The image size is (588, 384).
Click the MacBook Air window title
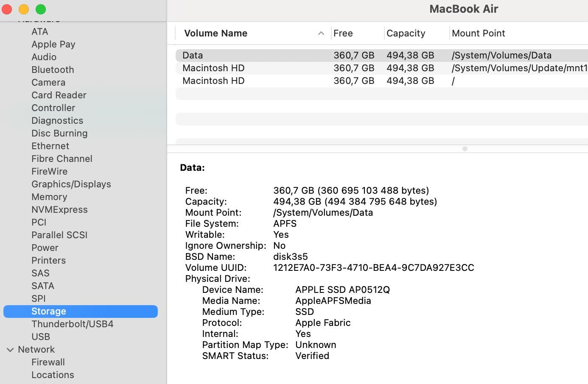click(x=464, y=9)
